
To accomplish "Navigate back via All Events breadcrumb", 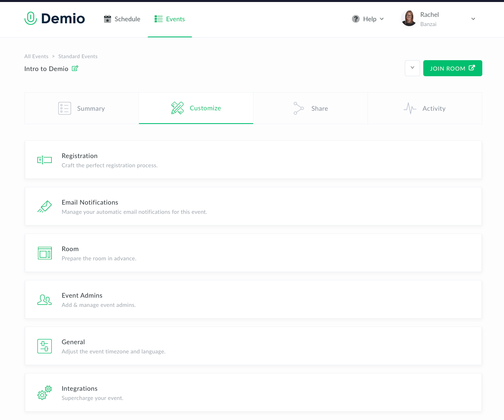I will tap(36, 56).
